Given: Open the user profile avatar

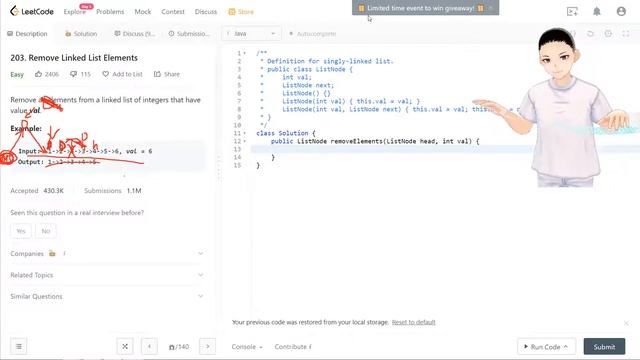Looking at the screenshot, I should 621,11.
